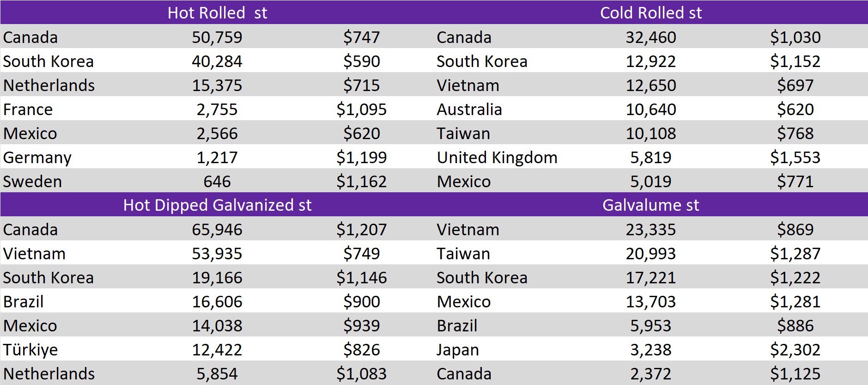Screen dimensions: 868x385
Task: Click the 65,946 tonnage value
Action: pos(217,230)
